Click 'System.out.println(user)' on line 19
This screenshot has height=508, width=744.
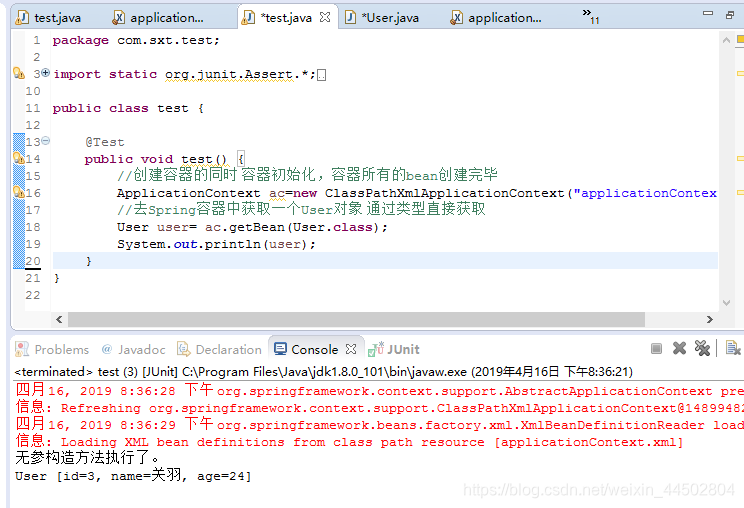pos(212,244)
